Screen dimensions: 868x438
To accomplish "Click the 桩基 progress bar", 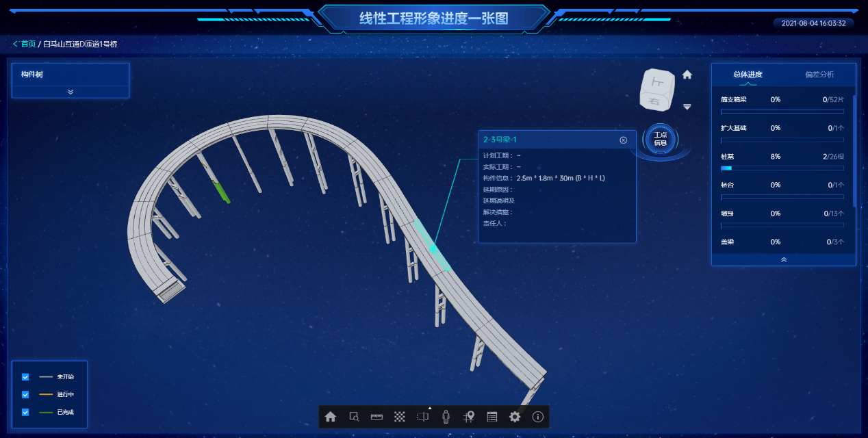I will pyautogui.click(x=782, y=168).
